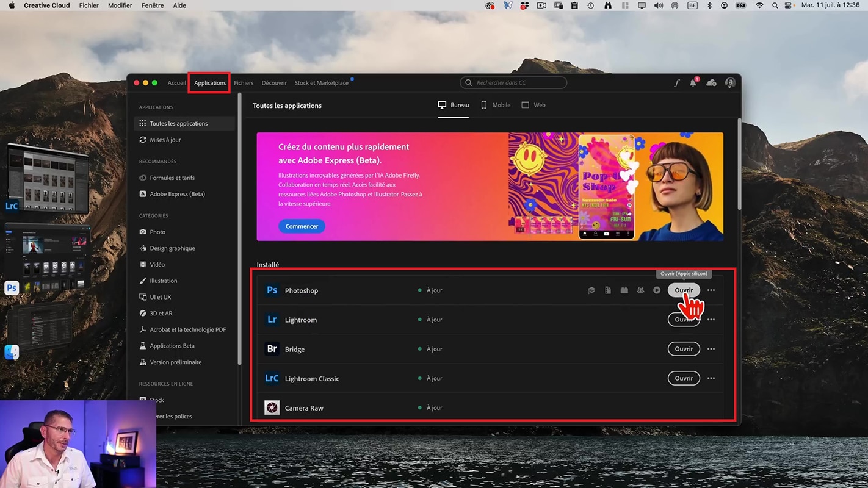Click the Lightroom Lr app icon in list
Image resolution: width=868 pixels, height=488 pixels.
point(272,320)
